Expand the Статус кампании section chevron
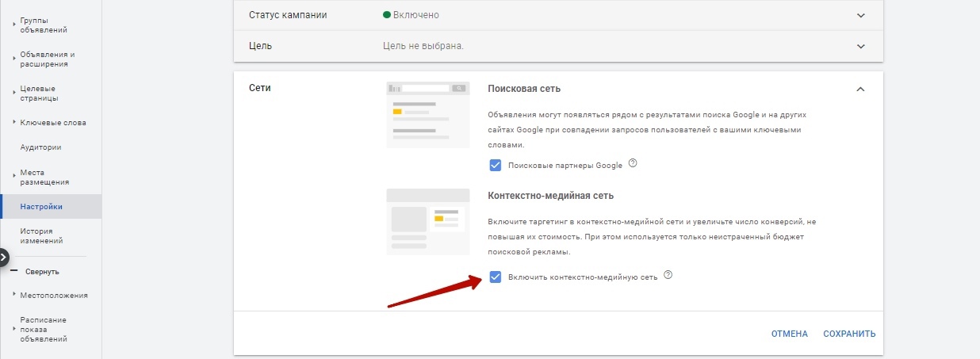 [x=861, y=15]
